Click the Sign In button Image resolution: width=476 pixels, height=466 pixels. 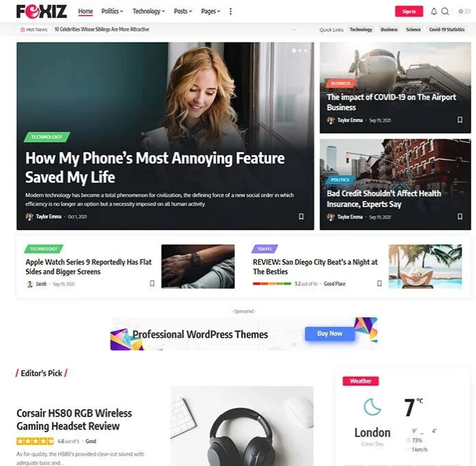[x=409, y=12]
